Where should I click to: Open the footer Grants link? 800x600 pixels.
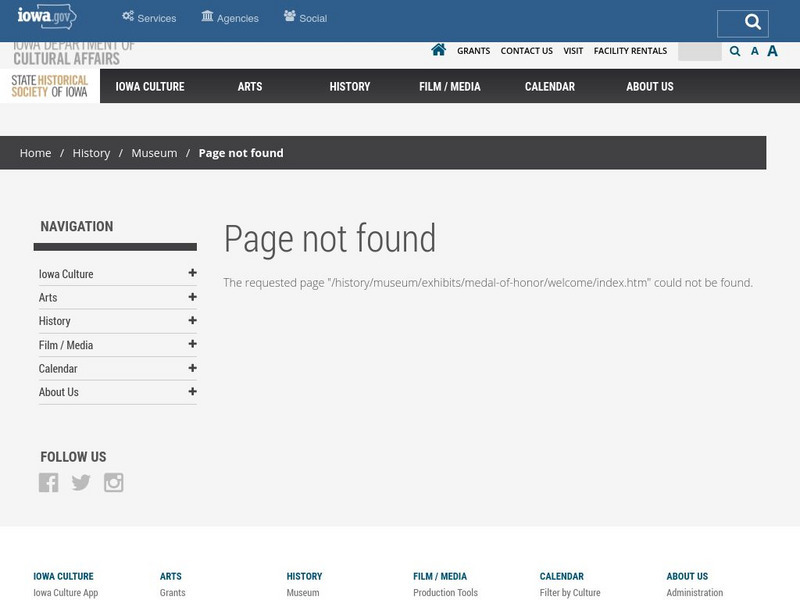[172, 592]
